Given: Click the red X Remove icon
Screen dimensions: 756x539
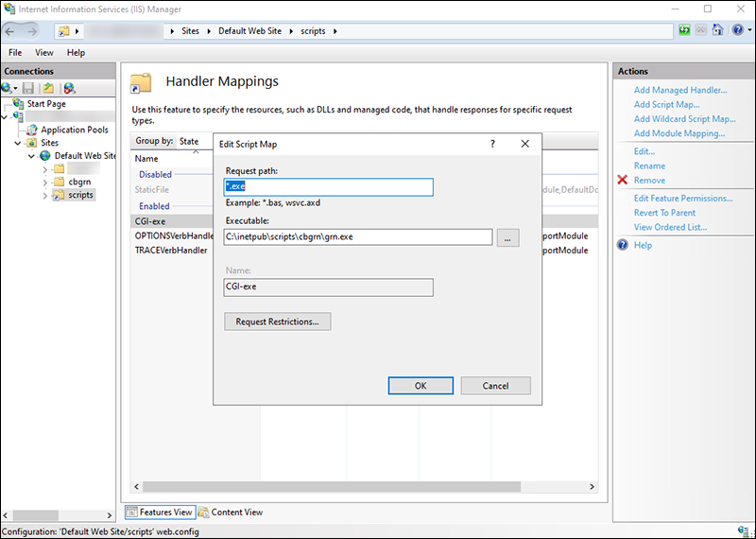Looking at the screenshot, I should click(623, 180).
